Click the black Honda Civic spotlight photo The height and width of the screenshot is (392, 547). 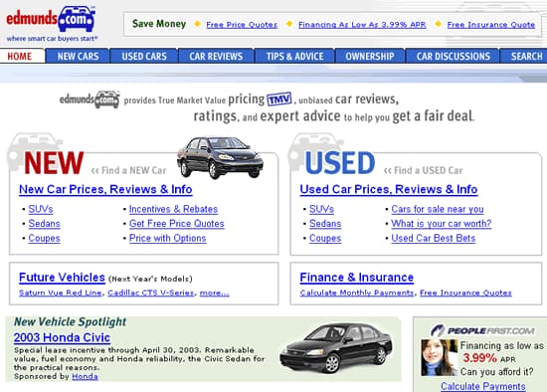[336, 347]
